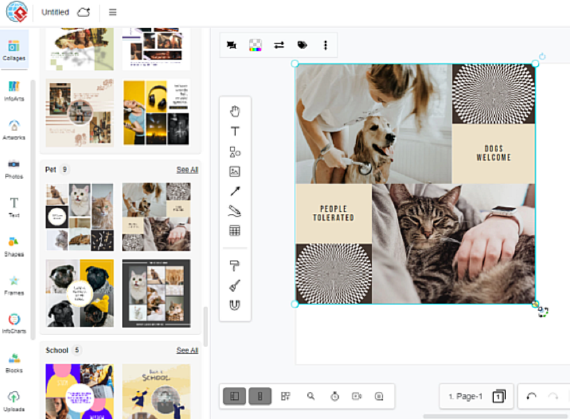Screen dimensions: 570x419
Task: Click the Undo arrow
Action: point(531,396)
